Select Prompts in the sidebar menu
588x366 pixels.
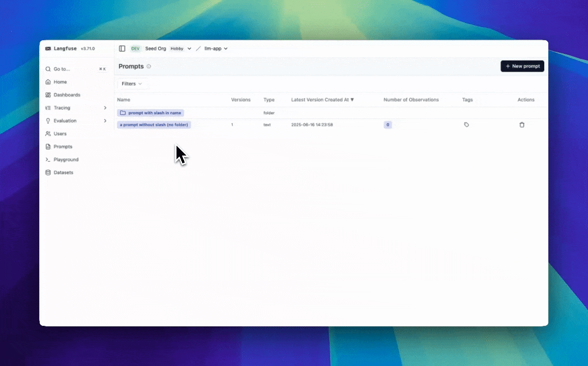tap(63, 146)
